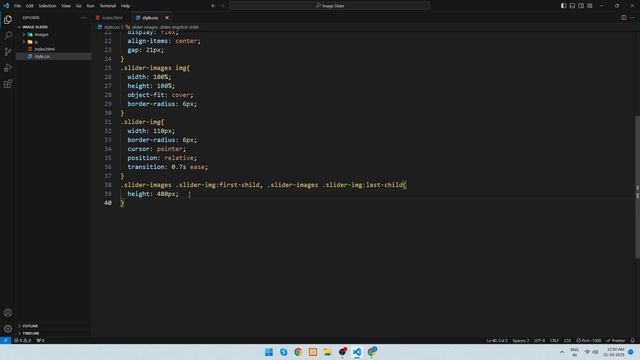Screen dimensions: 640x360
Task: Click style.css in the breadcrumb
Action: click(111, 27)
